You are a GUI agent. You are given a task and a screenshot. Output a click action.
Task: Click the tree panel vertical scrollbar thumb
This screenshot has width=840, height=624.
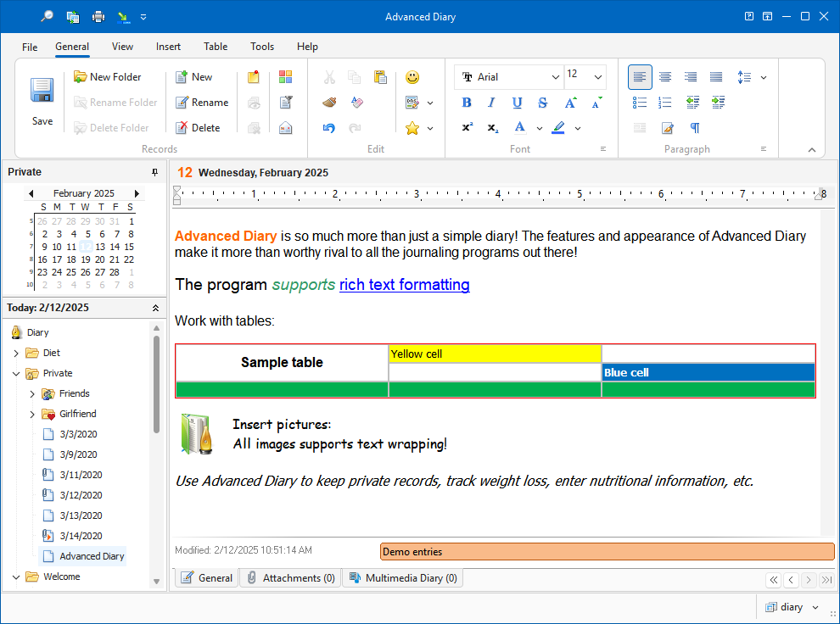pyautogui.click(x=156, y=384)
